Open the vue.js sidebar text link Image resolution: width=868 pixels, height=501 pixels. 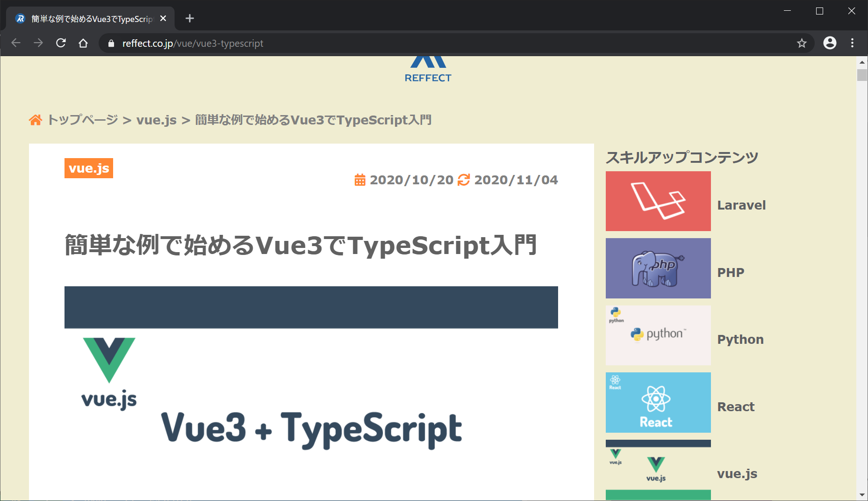(x=737, y=474)
